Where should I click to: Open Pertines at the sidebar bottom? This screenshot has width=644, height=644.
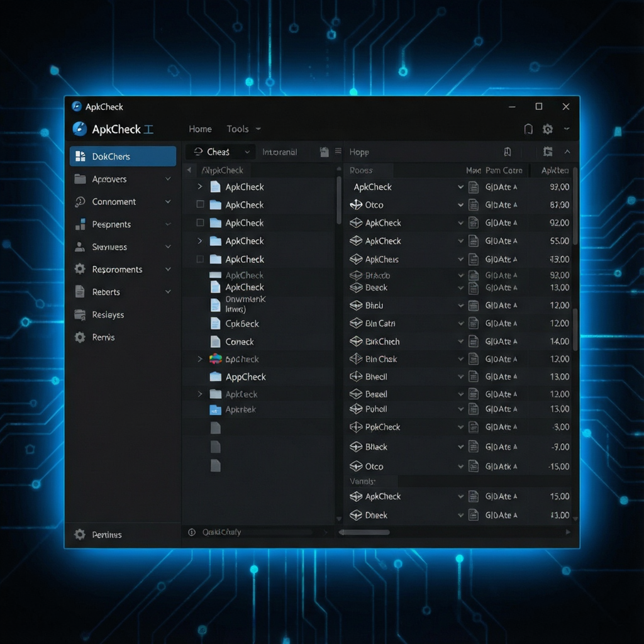107,535
